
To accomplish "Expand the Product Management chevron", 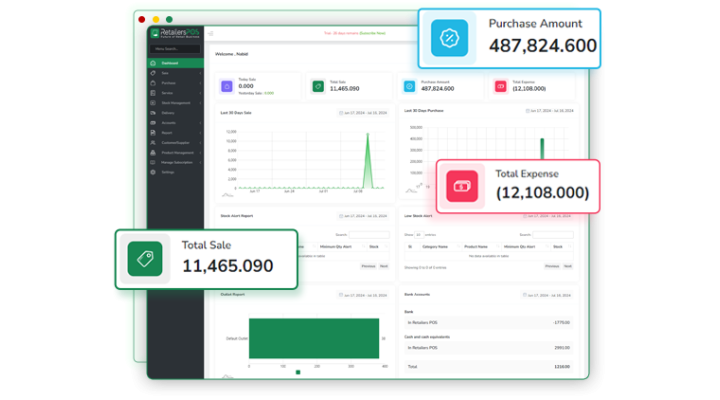I will pyautogui.click(x=200, y=152).
